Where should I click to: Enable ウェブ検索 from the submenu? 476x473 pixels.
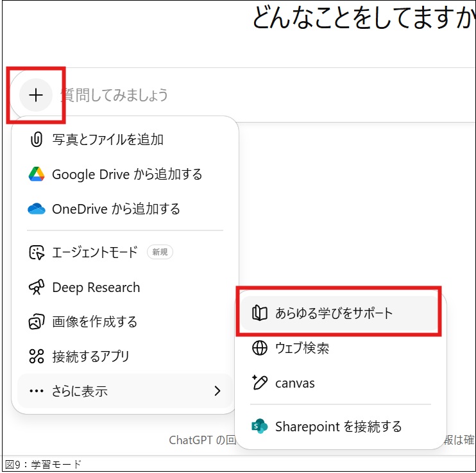point(340,348)
